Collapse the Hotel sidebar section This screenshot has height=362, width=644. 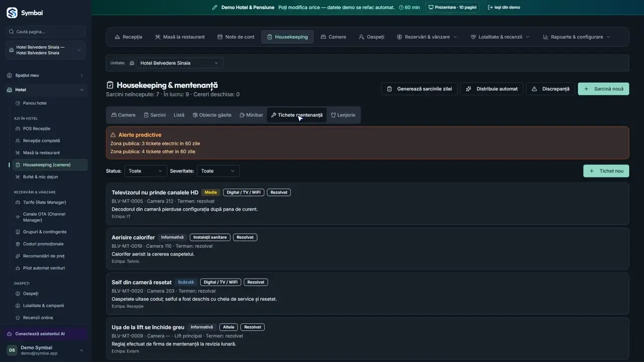pyautogui.click(x=46, y=90)
